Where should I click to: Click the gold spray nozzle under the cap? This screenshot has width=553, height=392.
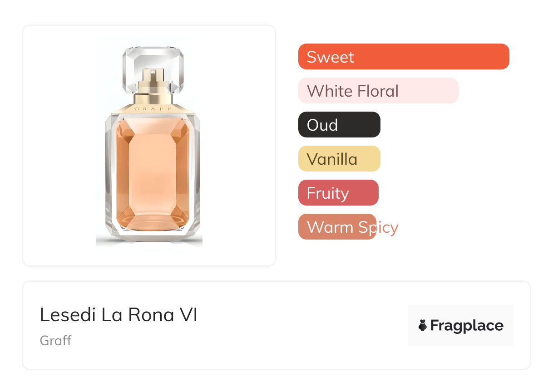tap(153, 84)
